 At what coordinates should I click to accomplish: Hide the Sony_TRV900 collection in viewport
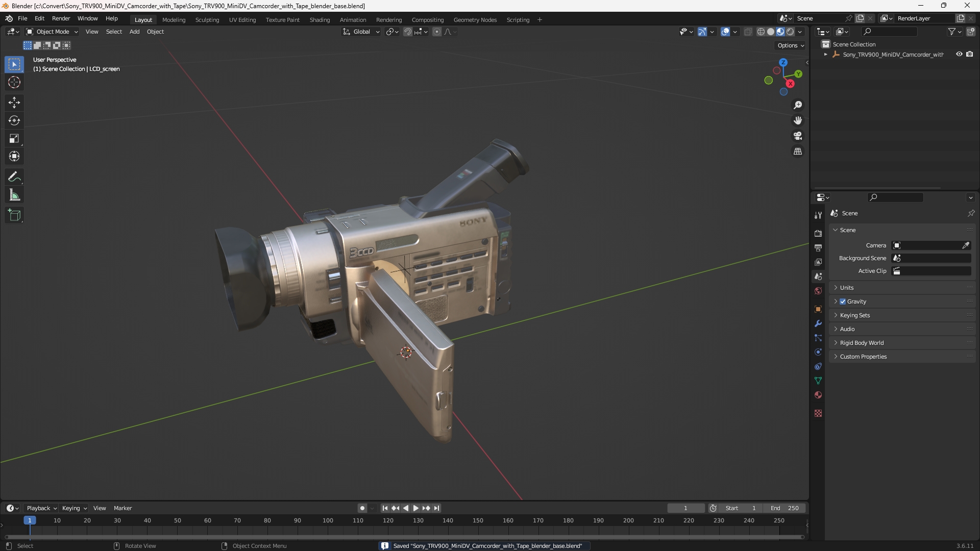[x=959, y=54]
